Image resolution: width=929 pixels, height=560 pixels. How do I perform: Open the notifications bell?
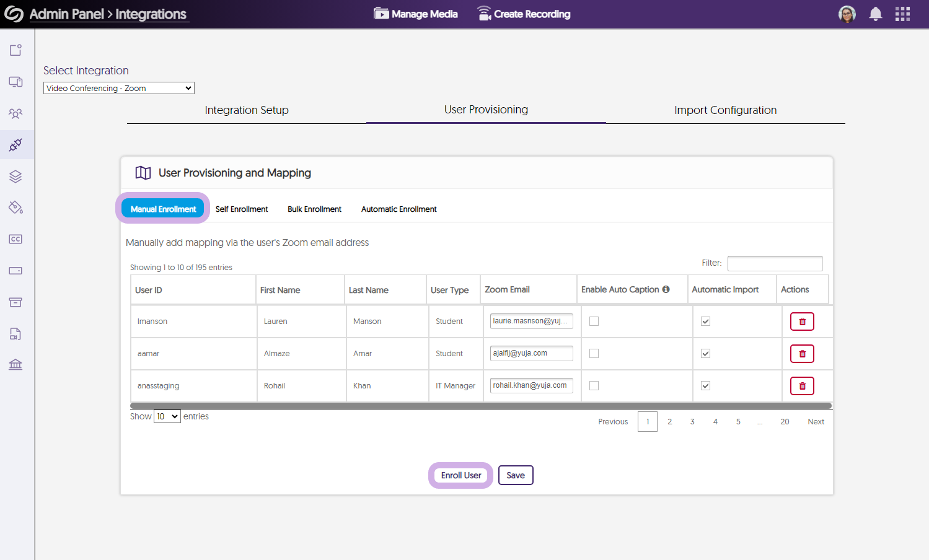pos(875,14)
